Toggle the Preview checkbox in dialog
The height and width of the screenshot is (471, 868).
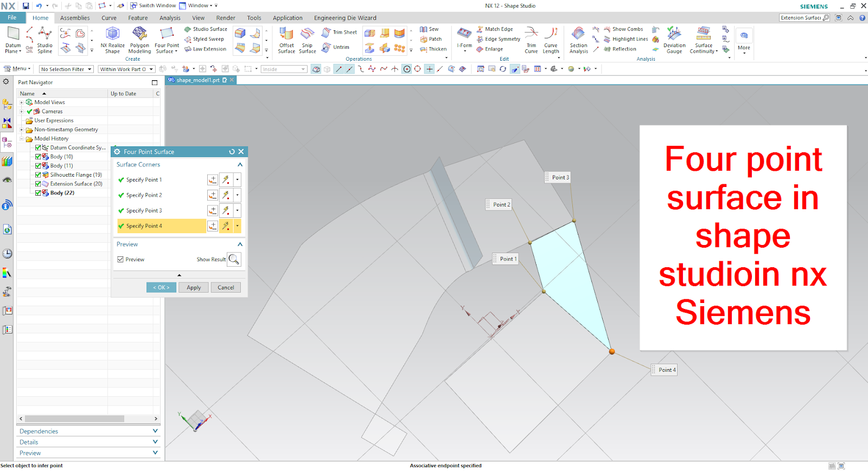(120, 260)
